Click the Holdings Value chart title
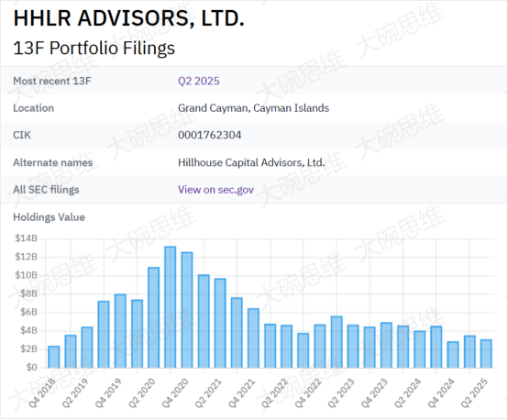The width and height of the screenshot is (507, 420). coord(49,217)
